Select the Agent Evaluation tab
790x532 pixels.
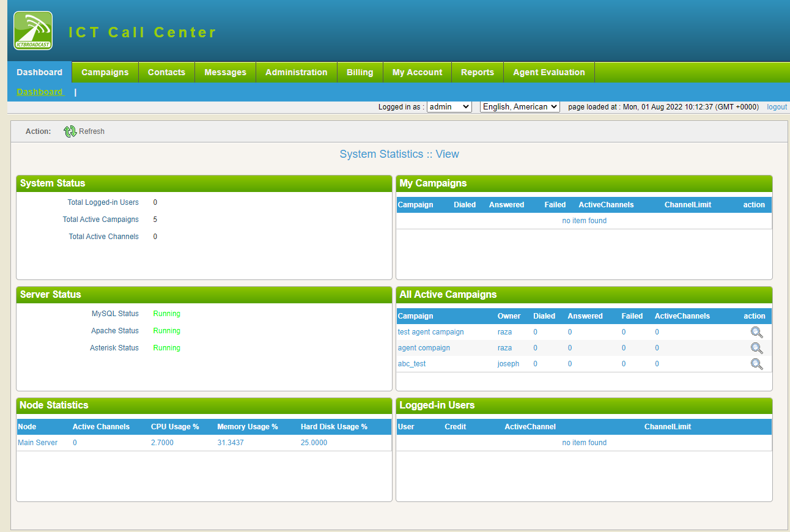[x=548, y=72]
